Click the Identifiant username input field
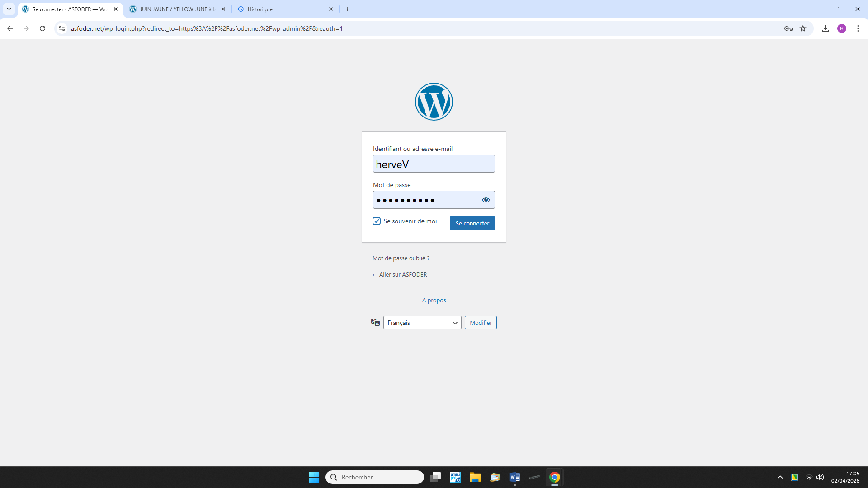Viewport: 868px width, 488px height. pos(433,164)
